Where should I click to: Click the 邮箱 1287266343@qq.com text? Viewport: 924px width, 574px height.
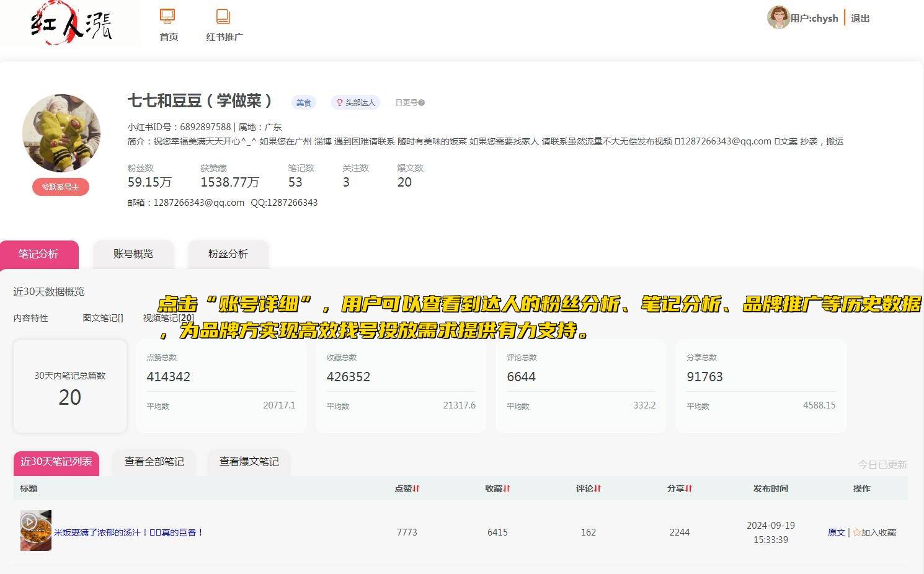(186, 203)
